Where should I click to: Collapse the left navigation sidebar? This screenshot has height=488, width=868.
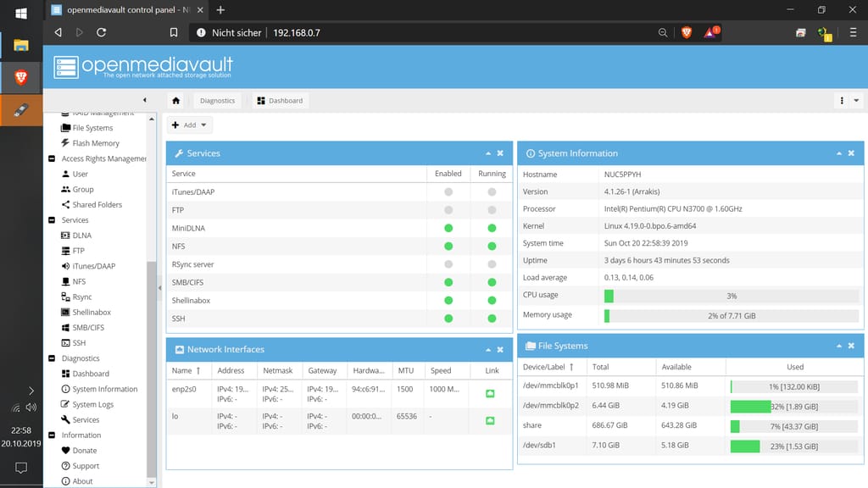(144, 100)
